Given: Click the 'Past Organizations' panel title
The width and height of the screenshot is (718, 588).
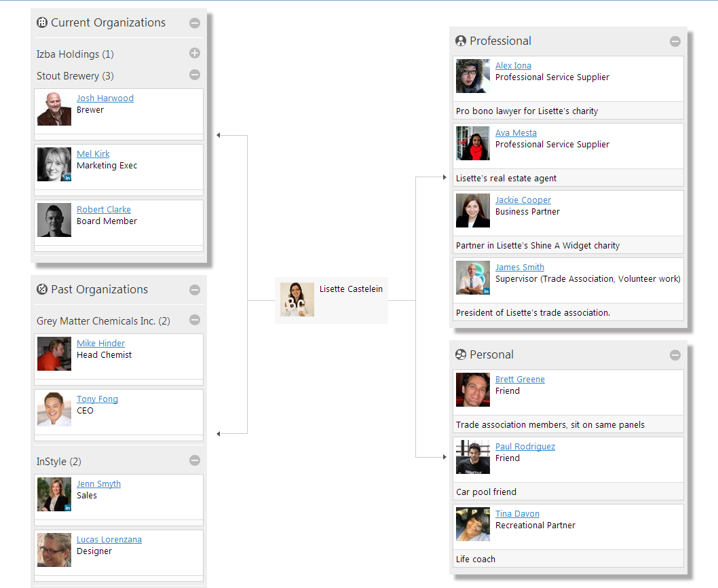Looking at the screenshot, I should pos(99,289).
